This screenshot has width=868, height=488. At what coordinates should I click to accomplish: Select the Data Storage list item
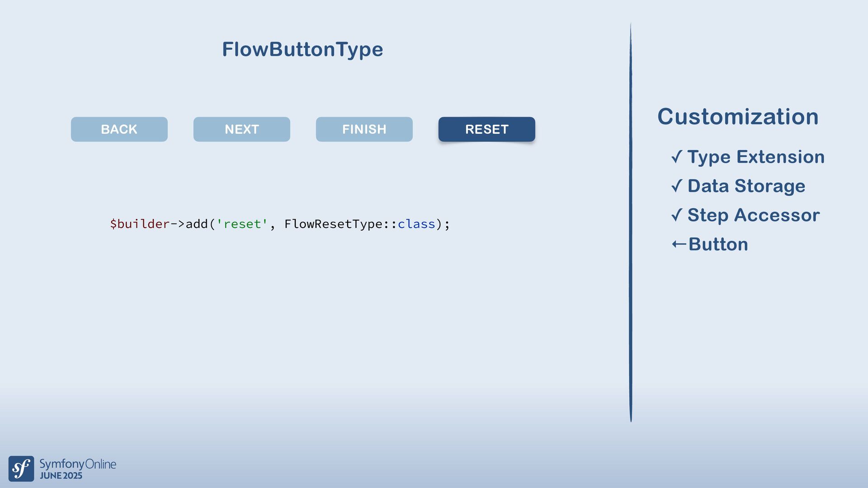[746, 186]
